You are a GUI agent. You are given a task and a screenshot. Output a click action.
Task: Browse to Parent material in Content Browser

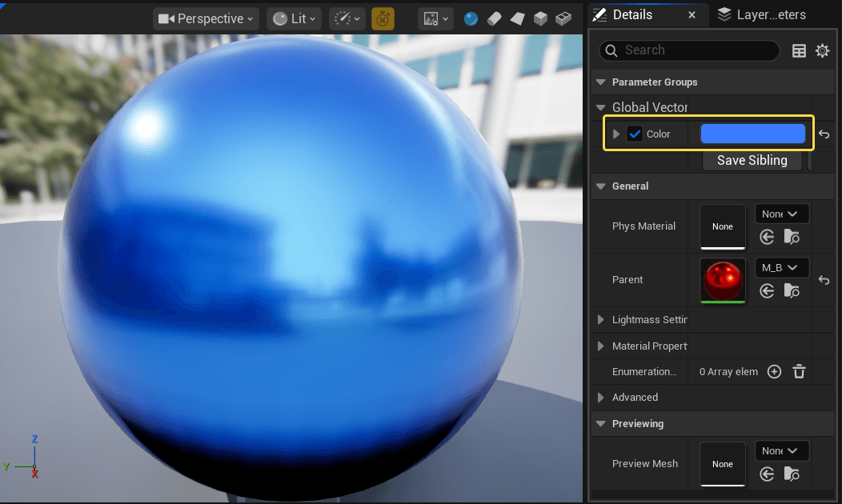[792, 290]
